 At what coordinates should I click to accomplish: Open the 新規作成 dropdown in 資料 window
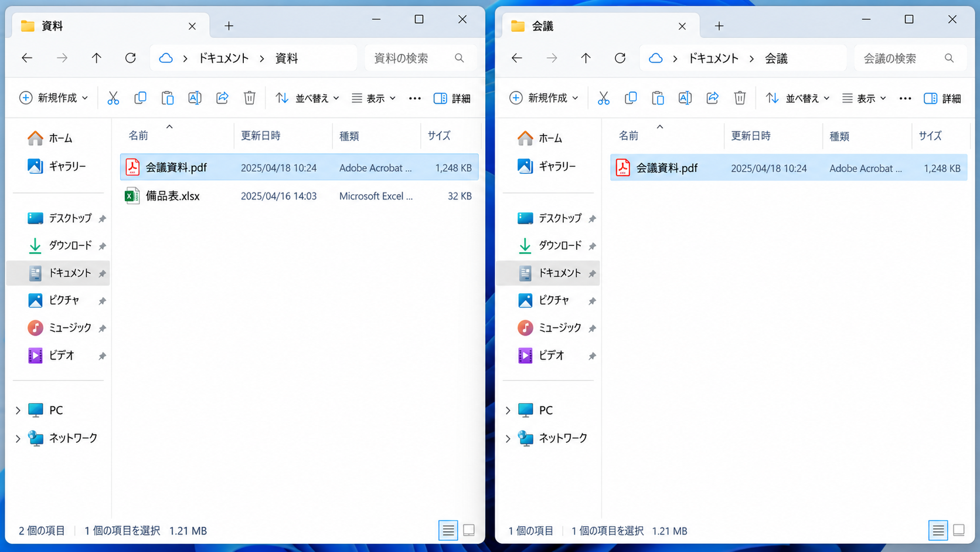coord(54,98)
